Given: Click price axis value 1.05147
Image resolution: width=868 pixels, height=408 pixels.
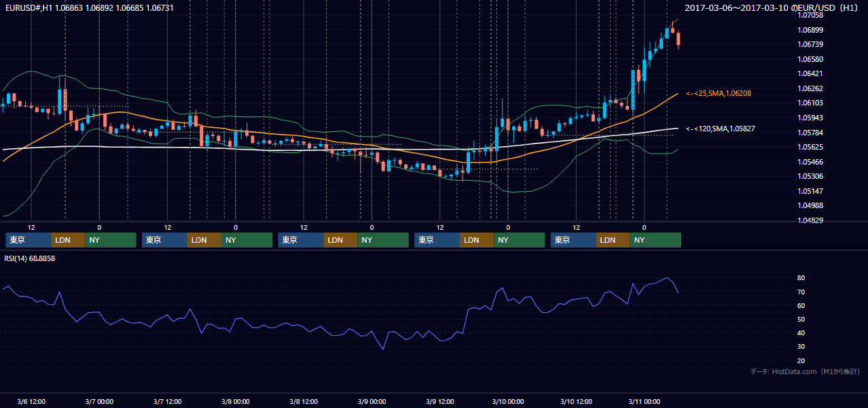Looking at the screenshot, I should point(810,191).
